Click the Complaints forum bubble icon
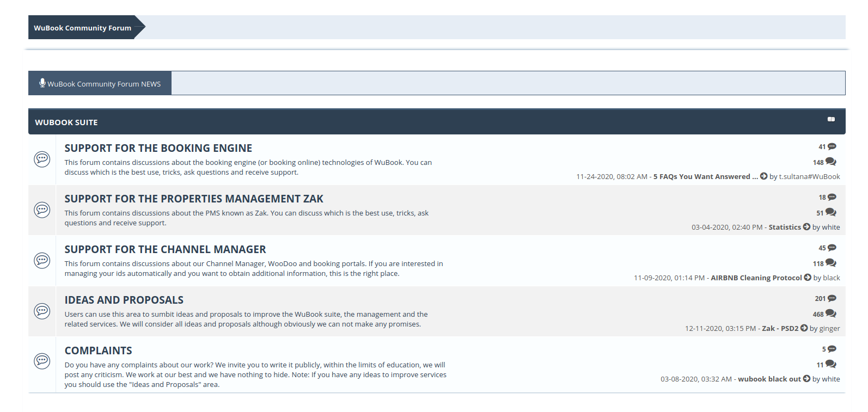The image size is (868, 412). click(x=42, y=361)
